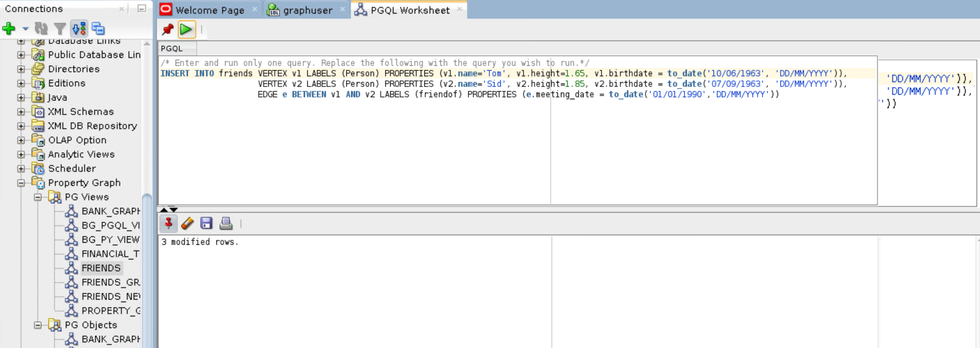The height and width of the screenshot is (348, 980).
Task: Close the Welcome Page tab
Action: tap(255, 9)
